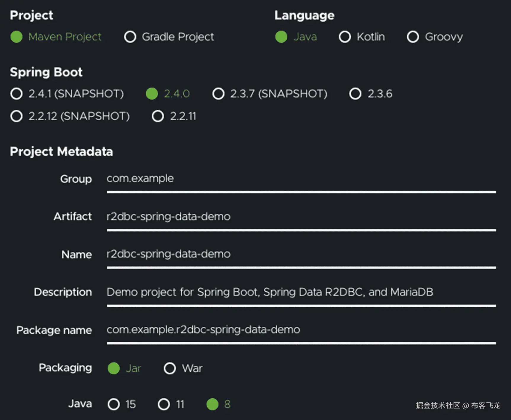Select Spring Boot version 2.3.6

pyautogui.click(x=355, y=94)
